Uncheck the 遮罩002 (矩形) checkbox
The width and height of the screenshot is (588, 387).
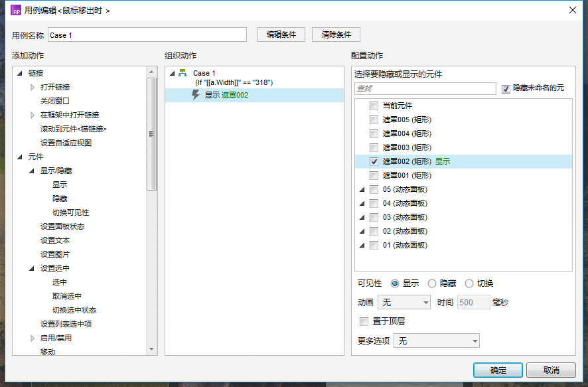click(374, 161)
